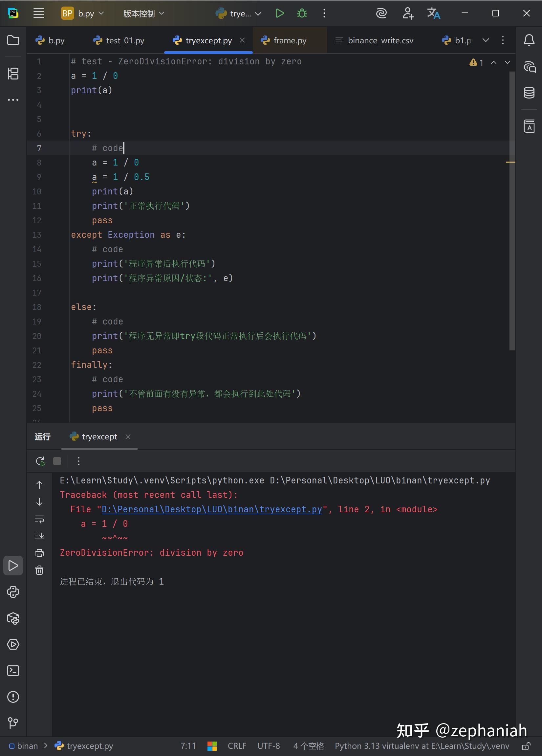The width and height of the screenshot is (542, 756).
Task: Open the Terminal tool window
Action: click(13, 670)
